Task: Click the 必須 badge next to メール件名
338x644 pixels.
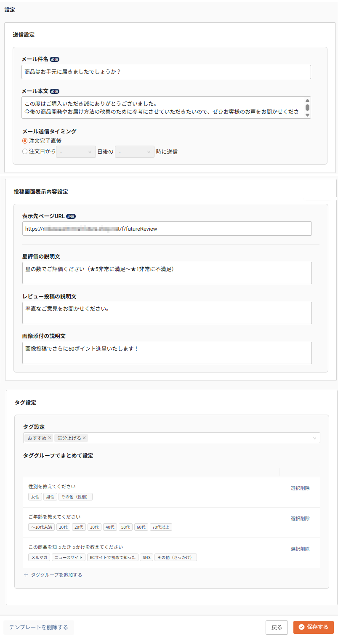Action: coord(54,59)
